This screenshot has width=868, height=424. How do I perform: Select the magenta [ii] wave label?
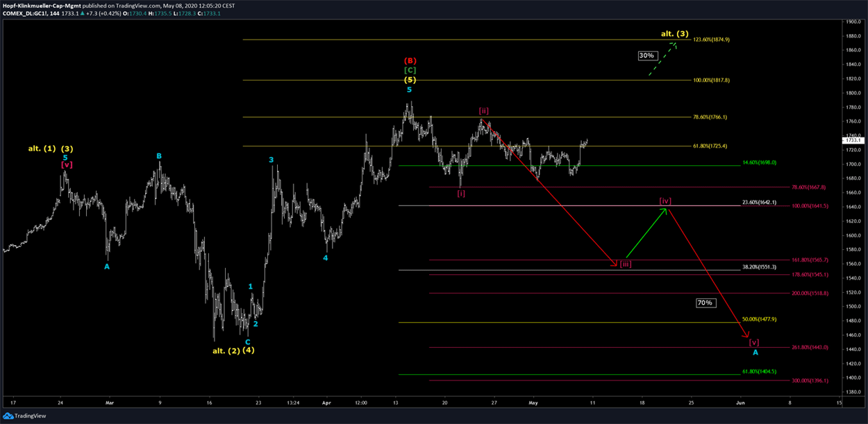[484, 111]
